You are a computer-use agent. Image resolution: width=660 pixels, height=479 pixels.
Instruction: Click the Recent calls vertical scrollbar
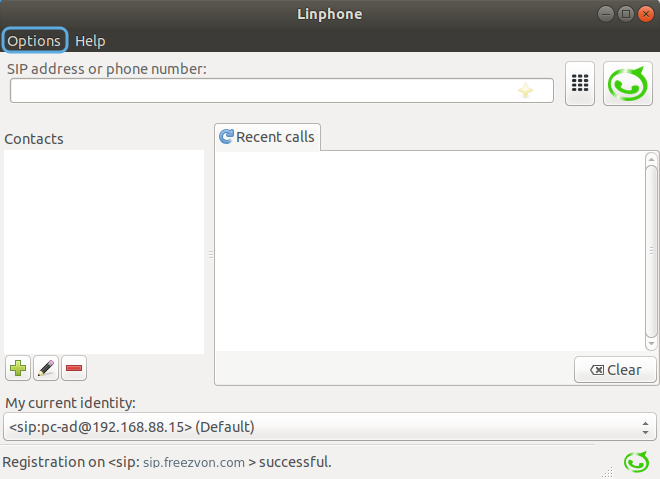(x=651, y=251)
